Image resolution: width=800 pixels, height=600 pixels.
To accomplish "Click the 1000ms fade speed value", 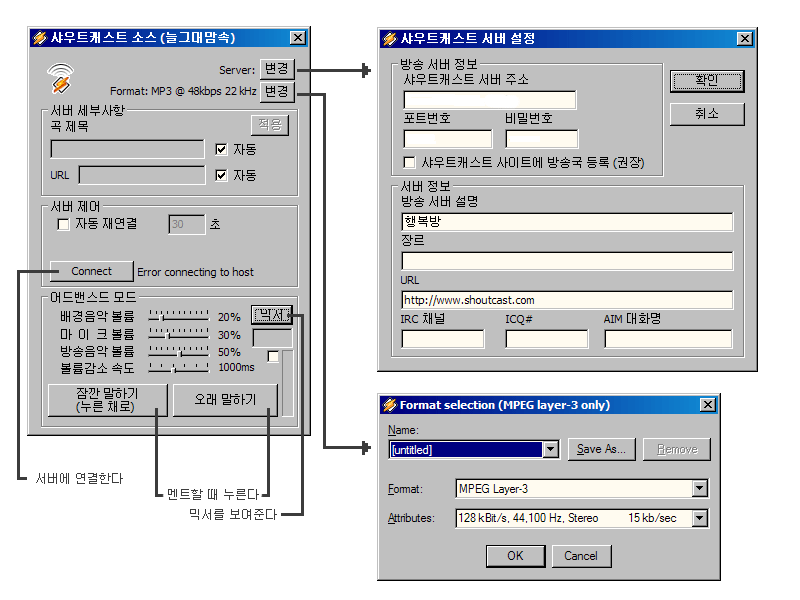I will [236, 367].
